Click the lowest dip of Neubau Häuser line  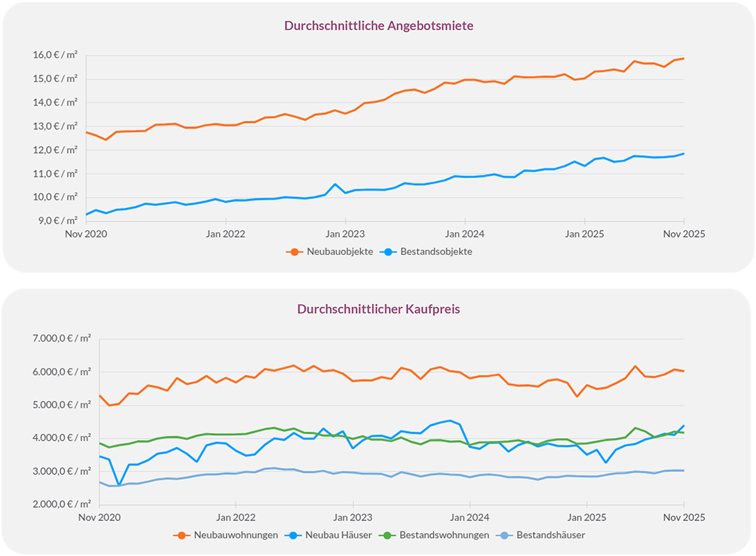pos(119,484)
